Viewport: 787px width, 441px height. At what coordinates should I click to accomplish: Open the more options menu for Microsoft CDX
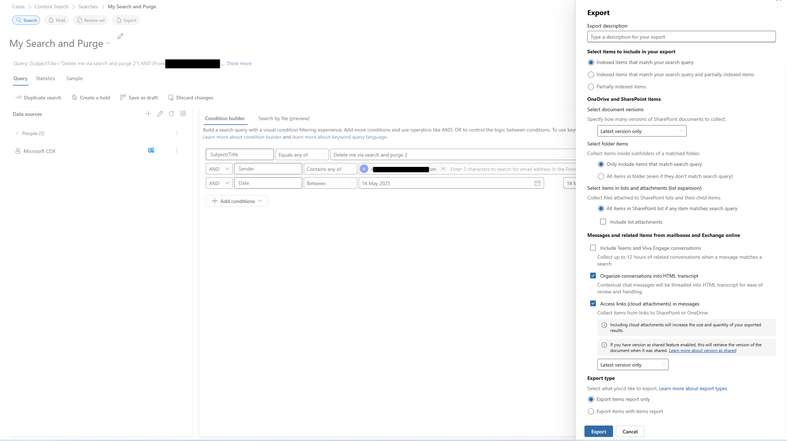click(x=176, y=151)
